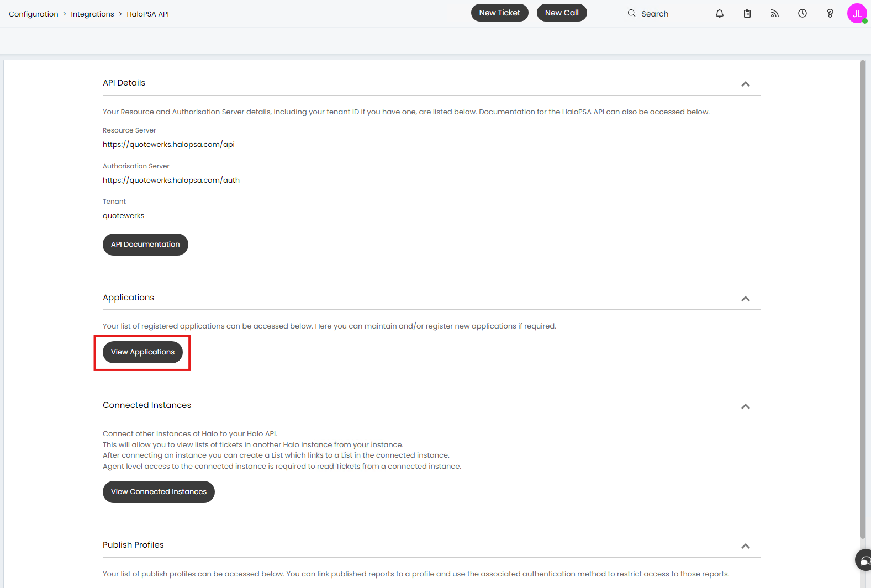This screenshot has height=588, width=871.
Task: Click the Applications heading
Action: (128, 298)
